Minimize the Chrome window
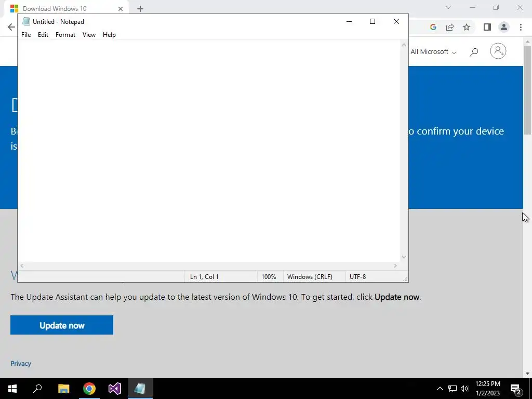 (472, 7)
